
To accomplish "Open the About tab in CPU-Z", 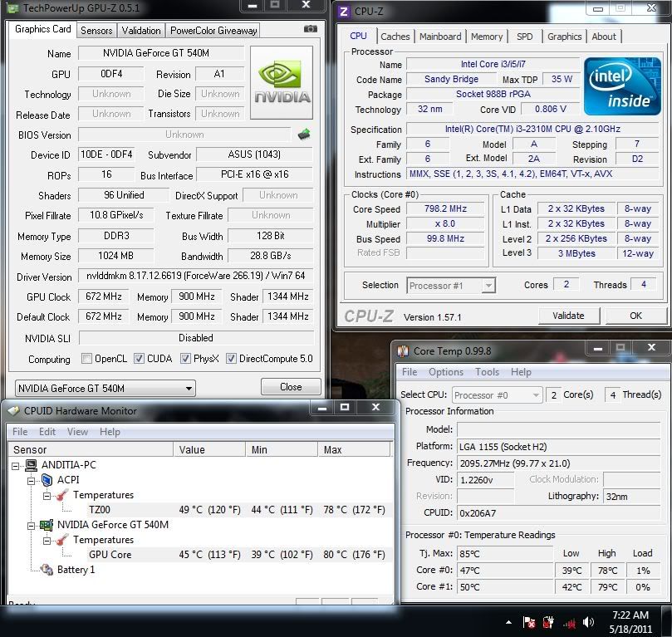I will tap(604, 37).
